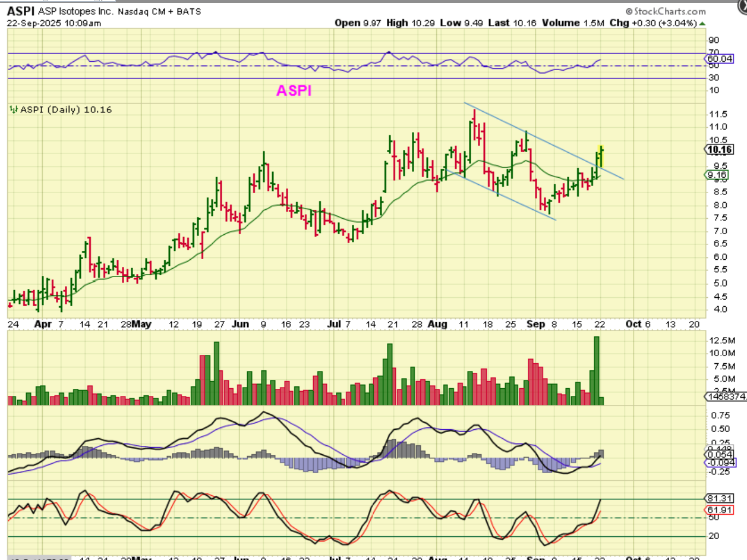This screenshot has width=747, height=560.
Task: Click the bar icon beside ASPI (Daily) legend
Action: click(13, 109)
